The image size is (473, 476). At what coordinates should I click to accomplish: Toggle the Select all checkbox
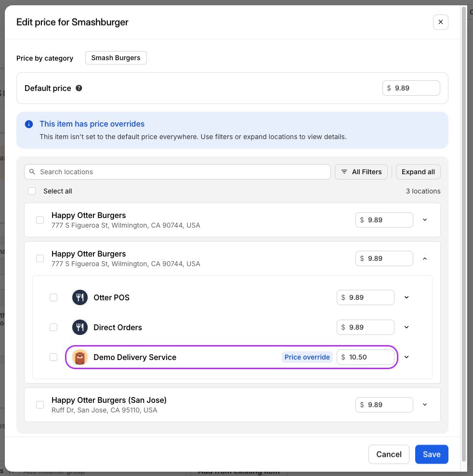tap(32, 191)
